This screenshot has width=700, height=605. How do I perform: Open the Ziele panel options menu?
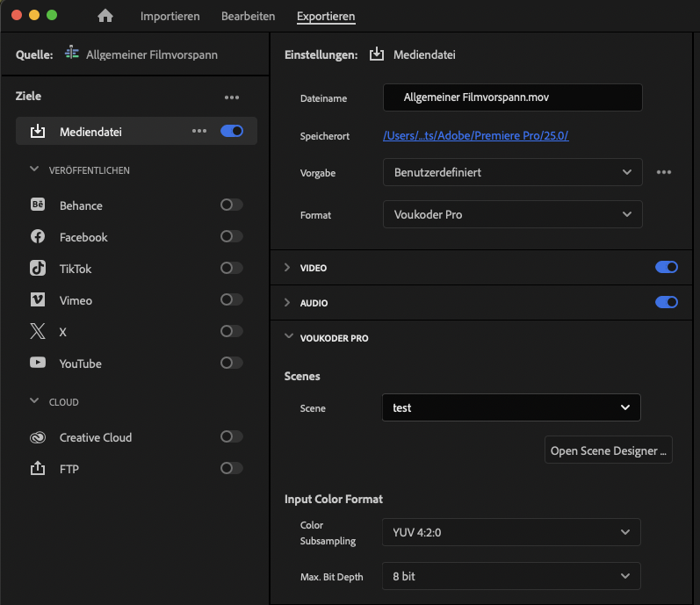click(232, 97)
